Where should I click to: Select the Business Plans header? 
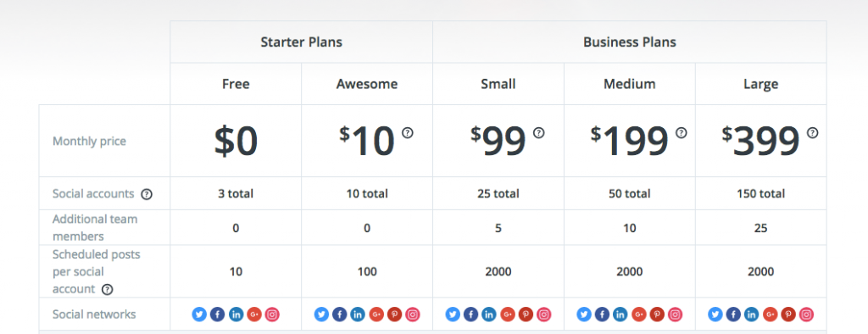click(630, 42)
